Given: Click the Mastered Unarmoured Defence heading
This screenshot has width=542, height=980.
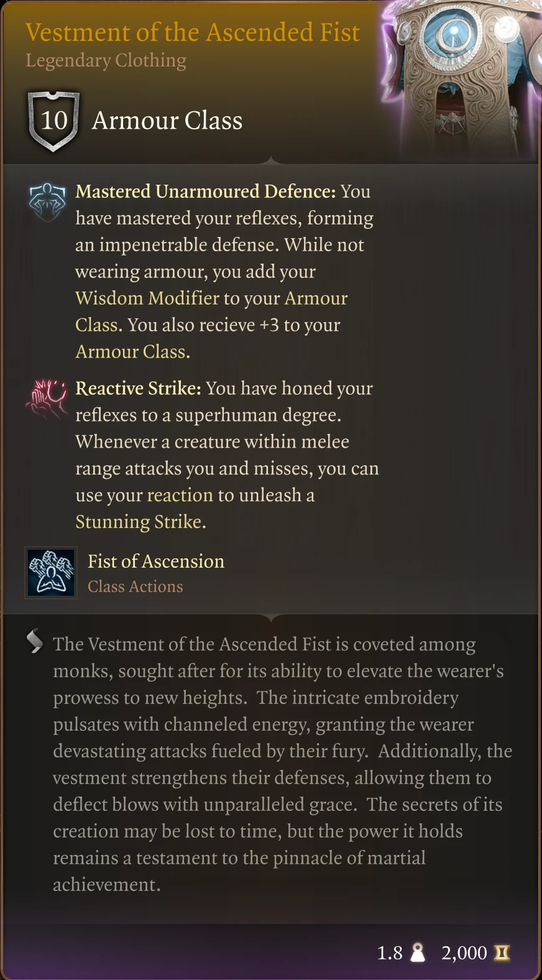Looking at the screenshot, I should pyautogui.click(x=206, y=192).
